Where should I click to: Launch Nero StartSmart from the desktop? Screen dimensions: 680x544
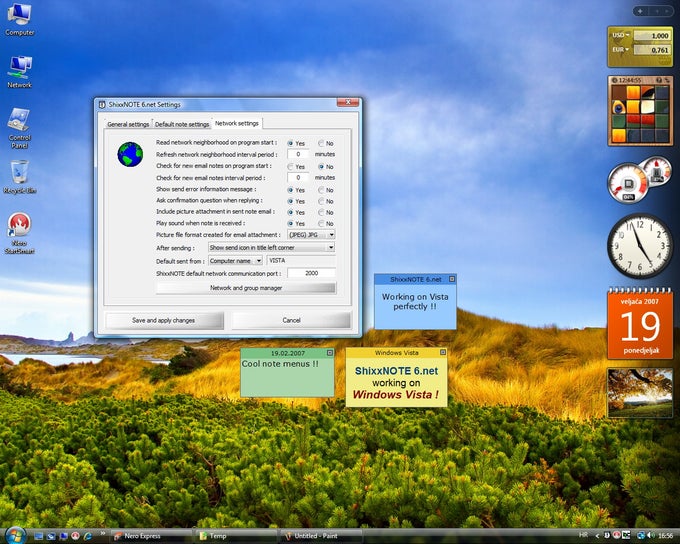click(x=20, y=233)
